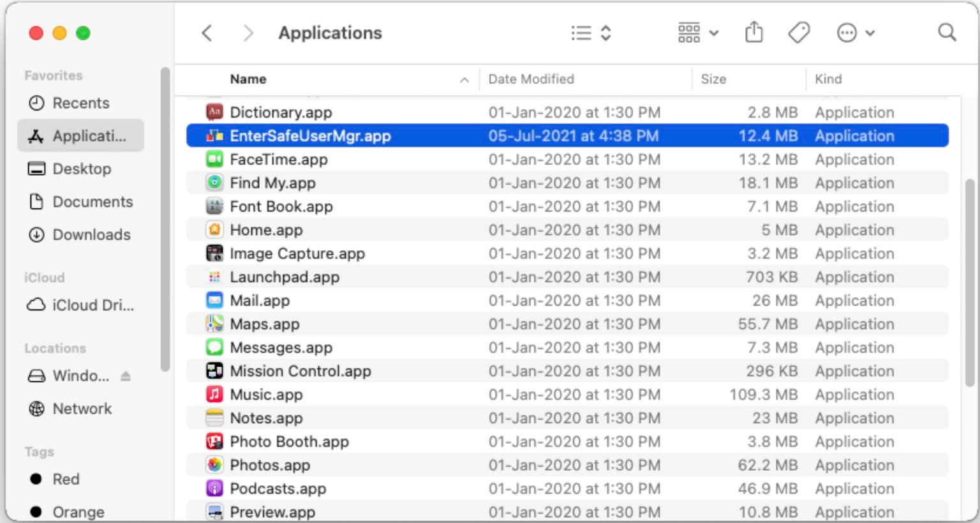Sort by the Size column header
This screenshot has width=980, height=523.
tap(713, 79)
